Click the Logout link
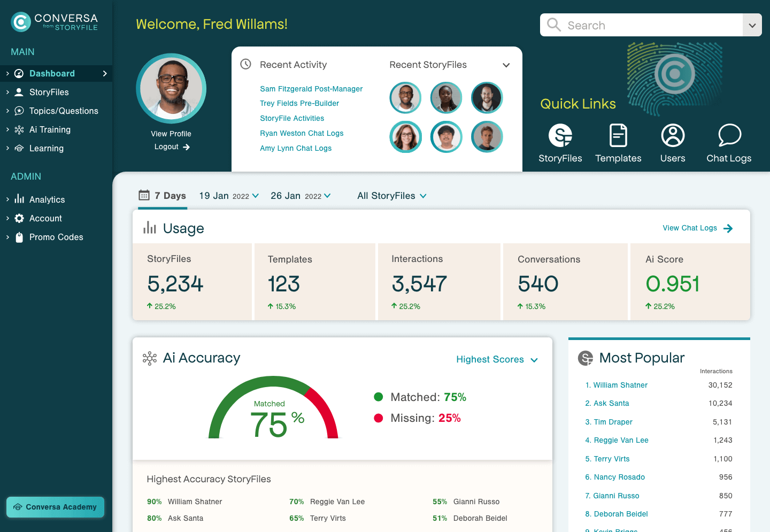Viewport: 770px width, 532px height. [166, 147]
